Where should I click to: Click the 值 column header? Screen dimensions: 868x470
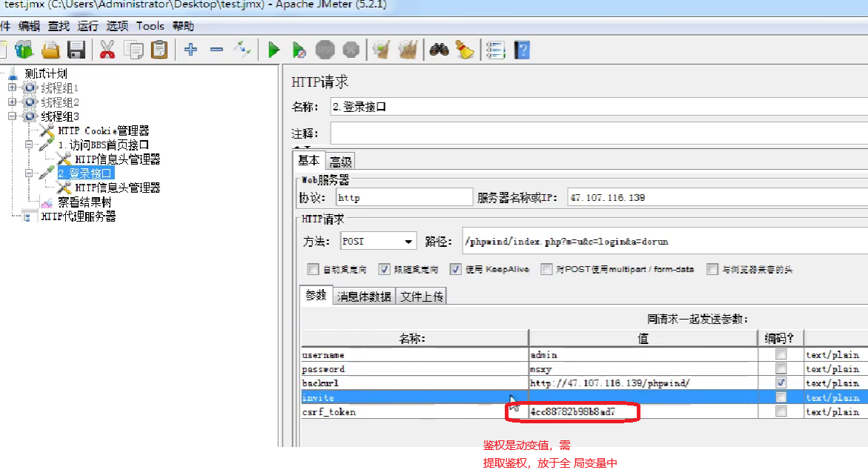click(x=643, y=338)
